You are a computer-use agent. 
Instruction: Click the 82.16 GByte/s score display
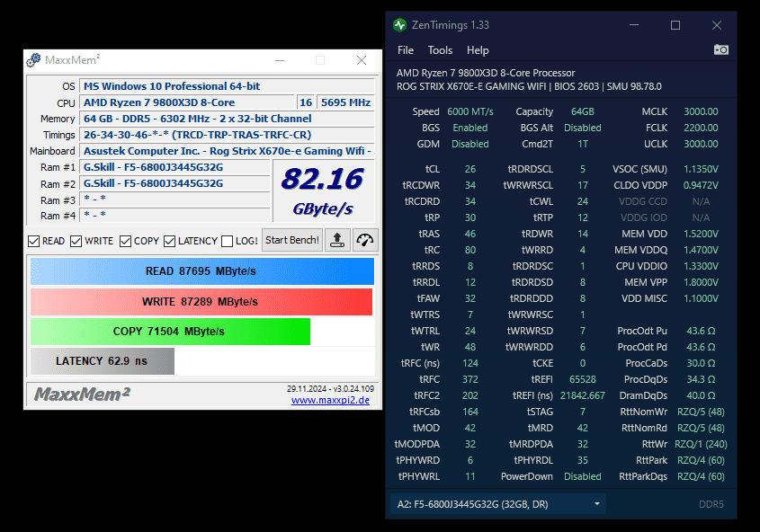(323, 191)
